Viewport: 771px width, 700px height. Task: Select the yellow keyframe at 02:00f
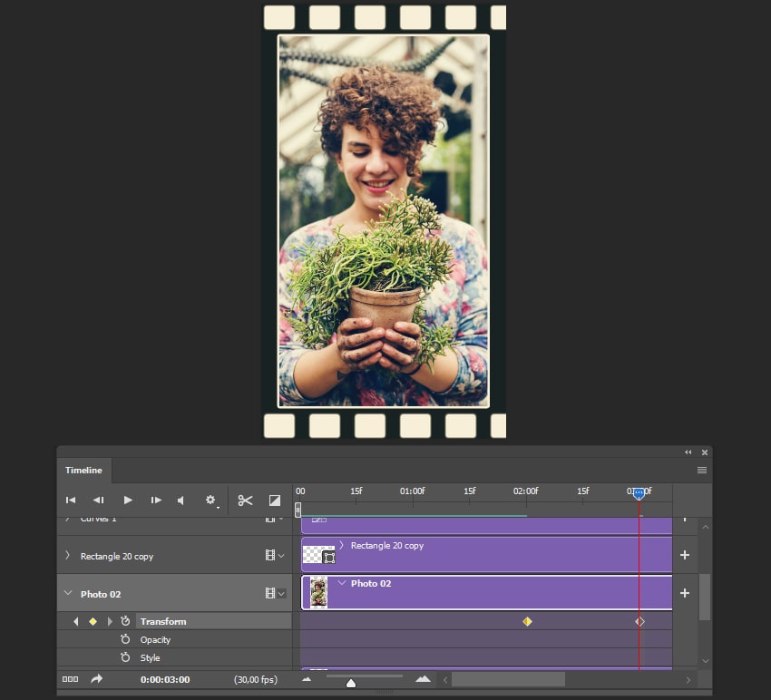click(x=527, y=621)
